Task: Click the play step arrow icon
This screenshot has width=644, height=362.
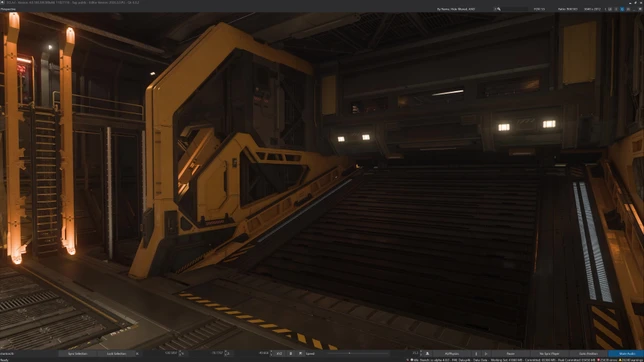Action: (x=486, y=354)
